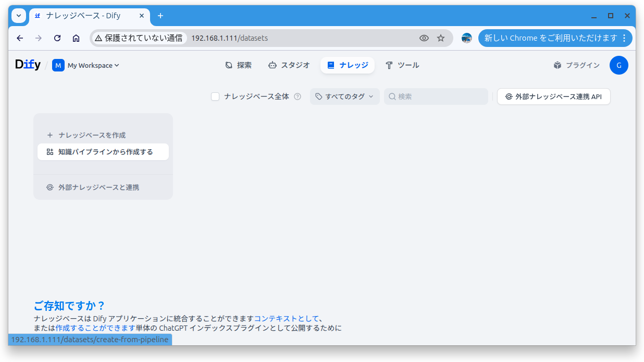Focus the 検索 search field

point(436,96)
